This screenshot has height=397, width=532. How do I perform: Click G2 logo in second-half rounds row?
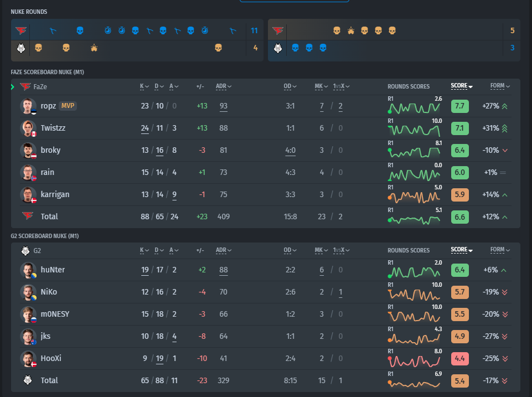(278, 48)
